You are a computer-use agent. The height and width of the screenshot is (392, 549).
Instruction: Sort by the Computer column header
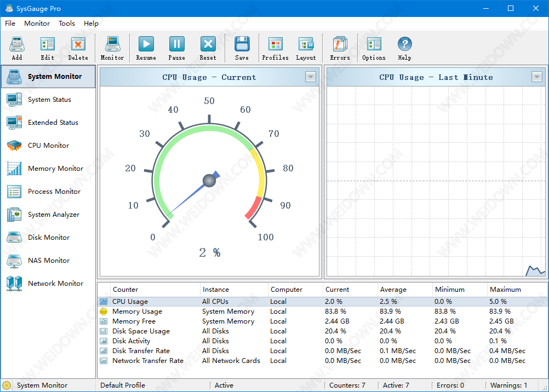point(295,290)
